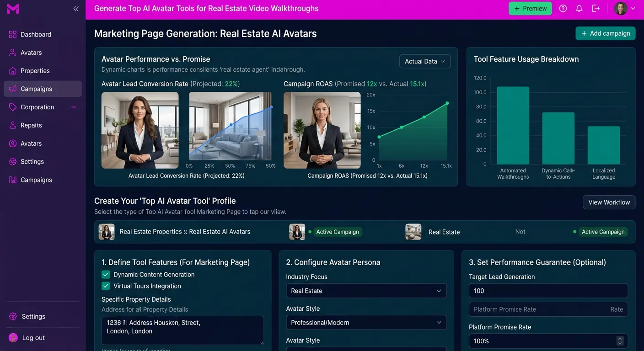Click the Add campaign button
This screenshot has width=644, height=351.
click(x=606, y=33)
